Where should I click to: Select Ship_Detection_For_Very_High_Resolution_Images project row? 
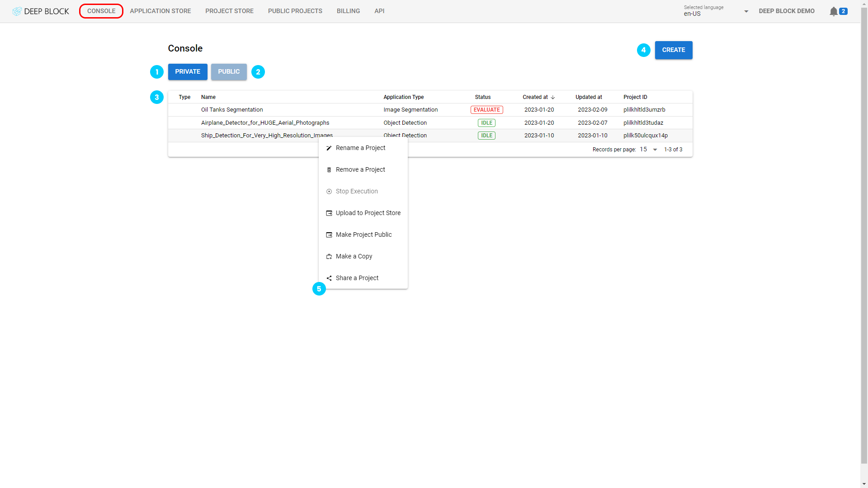coord(430,136)
